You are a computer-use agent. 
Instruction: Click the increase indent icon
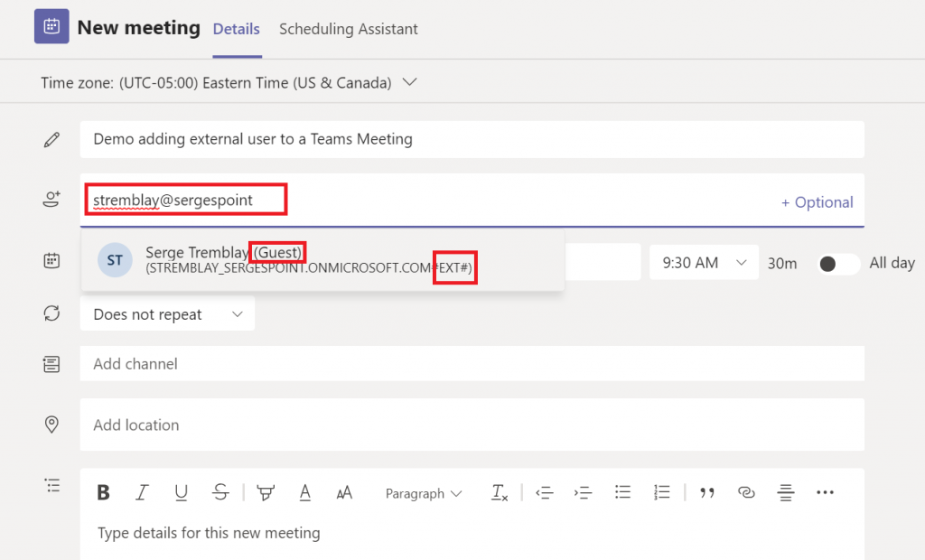click(583, 492)
